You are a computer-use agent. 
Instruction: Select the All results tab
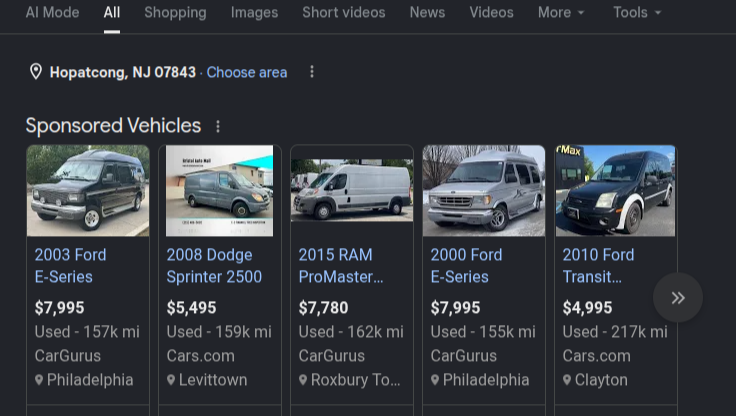pyautogui.click(x=112, y=12)
